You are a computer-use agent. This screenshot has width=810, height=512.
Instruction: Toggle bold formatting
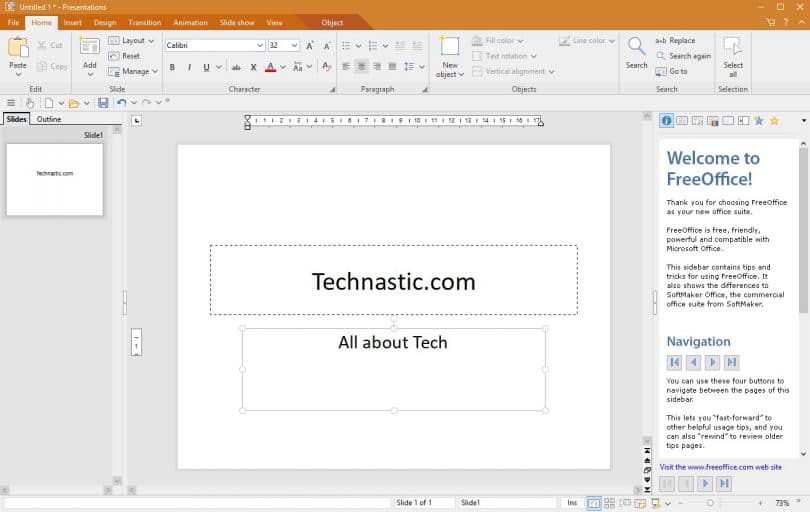(x=172, y=67)
